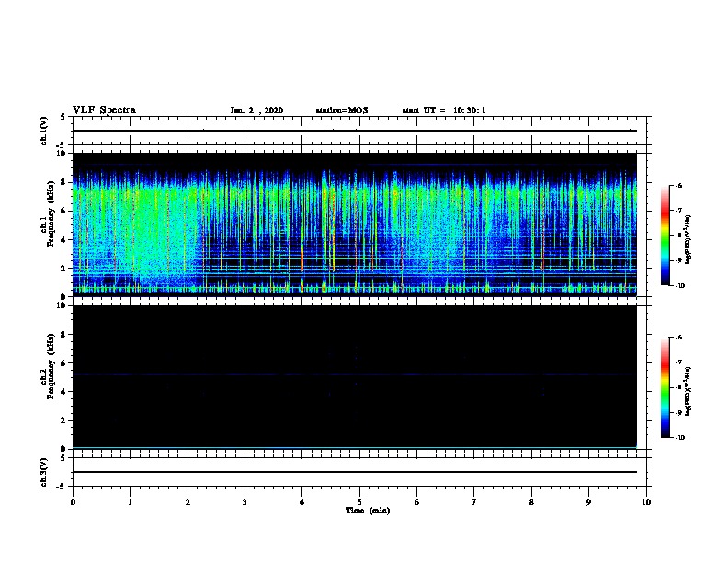Click the ch.2 colorbar's log(PSD) unit label
The width and height of the screenshot is (728, 563).
[688, 391]
